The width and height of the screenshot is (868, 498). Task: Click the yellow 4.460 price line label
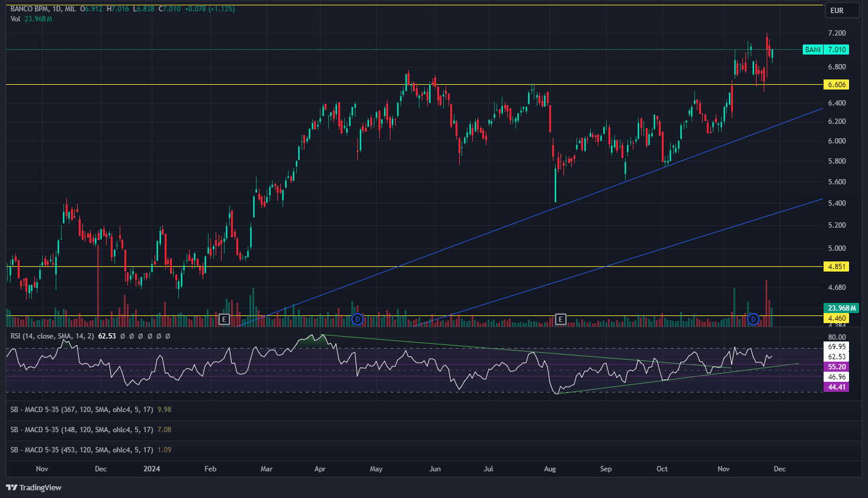(x=837, y=318)
